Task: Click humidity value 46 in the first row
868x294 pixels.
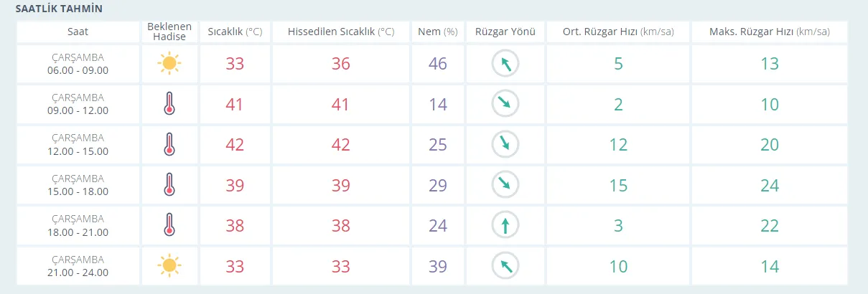Action: pyautogui.click(x=437, y=64)
